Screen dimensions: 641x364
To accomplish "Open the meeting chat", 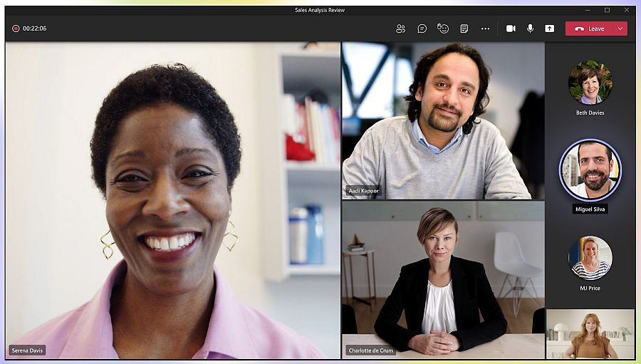I will coord(422,28).
